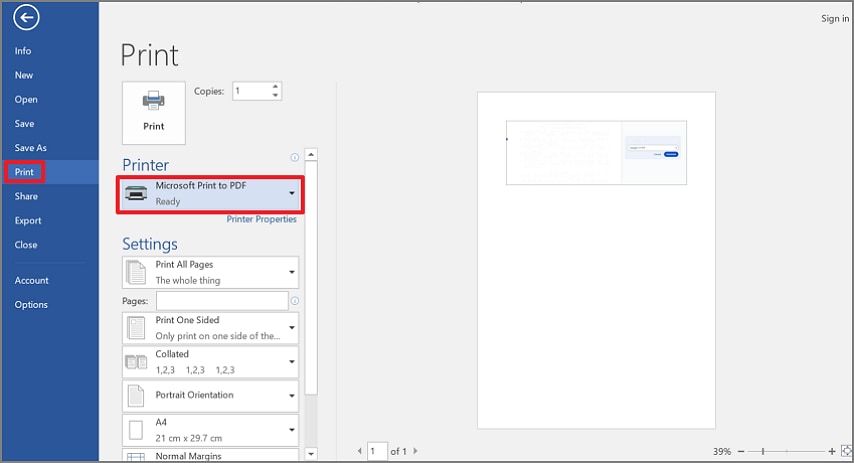Click the print preview page thumbnail
The height and width of the screenshot is (463, 854).
click(x=596, y=260)
